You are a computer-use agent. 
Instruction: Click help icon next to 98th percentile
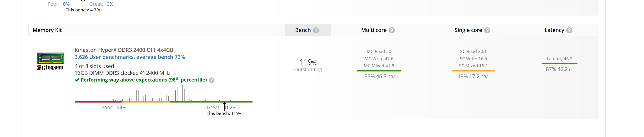pos(211,80)
